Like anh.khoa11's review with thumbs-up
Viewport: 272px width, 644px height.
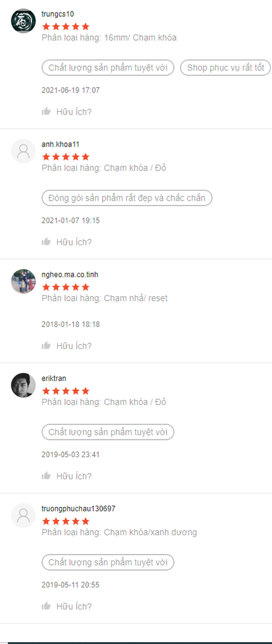[x=46, y=241]
